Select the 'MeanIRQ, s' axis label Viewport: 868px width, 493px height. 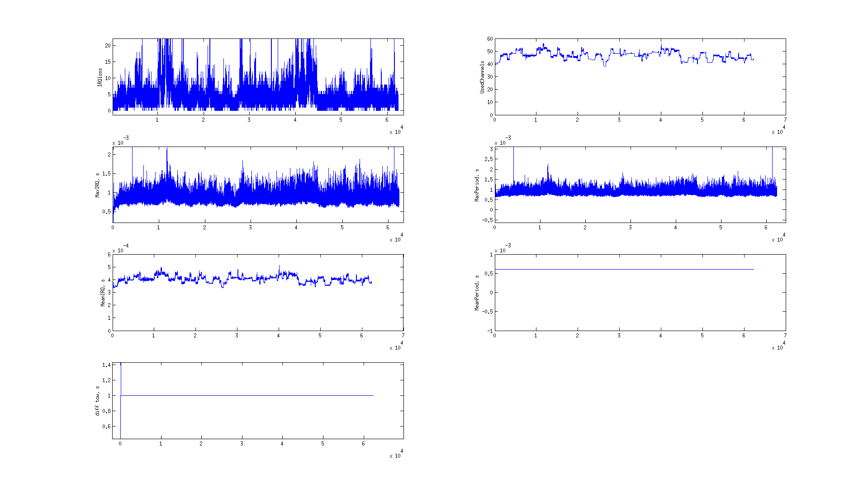pos(103,293)
